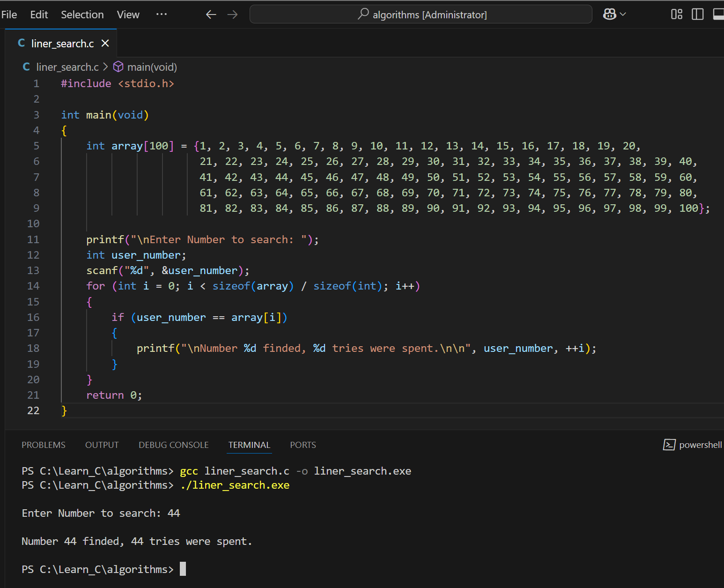Click the powershell terminal icon
This screenshot has width=724, height=588.
669,445
